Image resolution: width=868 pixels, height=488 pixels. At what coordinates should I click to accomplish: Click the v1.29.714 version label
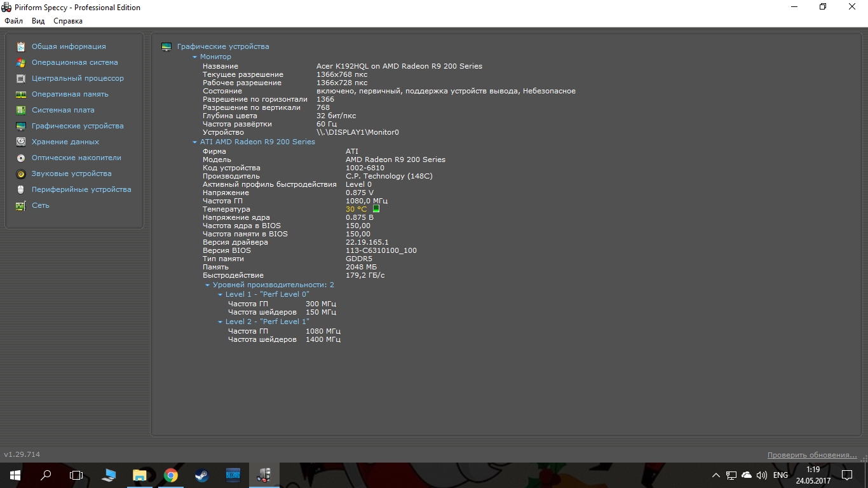(x=22, y=454)
